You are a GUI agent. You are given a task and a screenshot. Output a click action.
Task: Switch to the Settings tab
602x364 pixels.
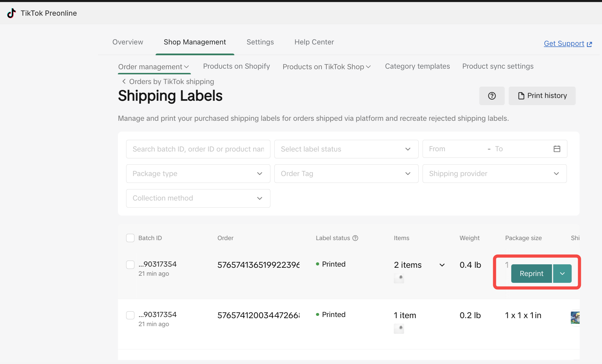pos(260,42)
